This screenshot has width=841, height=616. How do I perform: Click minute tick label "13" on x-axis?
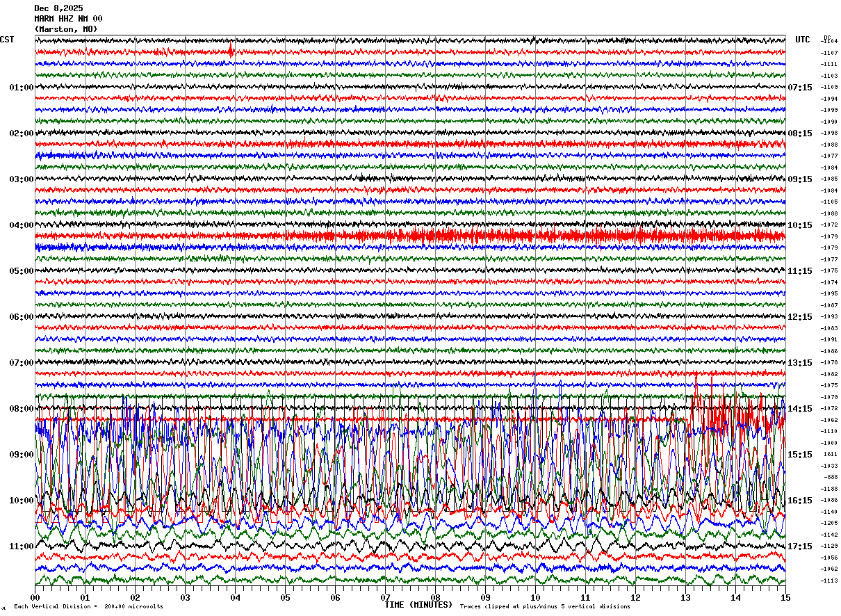[x=685, y=597]
